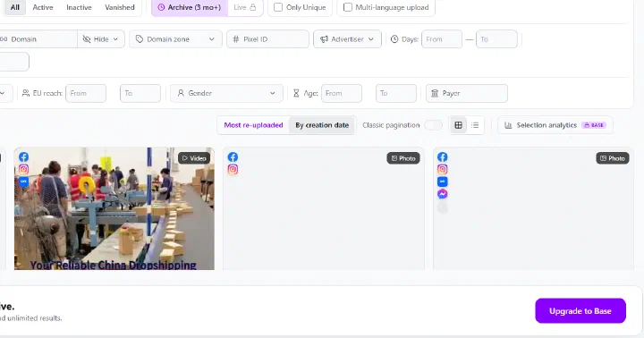Click the BASE lock badge
This screenshot has height=338, width=644.
coord(594,125)
